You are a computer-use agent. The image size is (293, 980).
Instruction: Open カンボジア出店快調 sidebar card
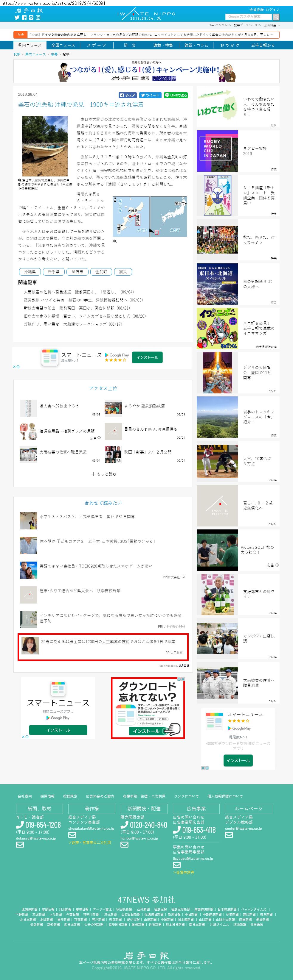(x=238, y=638)
